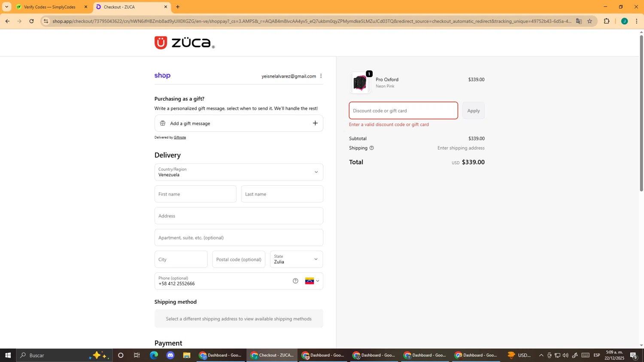
Task: Click the USD widget in taskbar
Action: pos(519,355)
